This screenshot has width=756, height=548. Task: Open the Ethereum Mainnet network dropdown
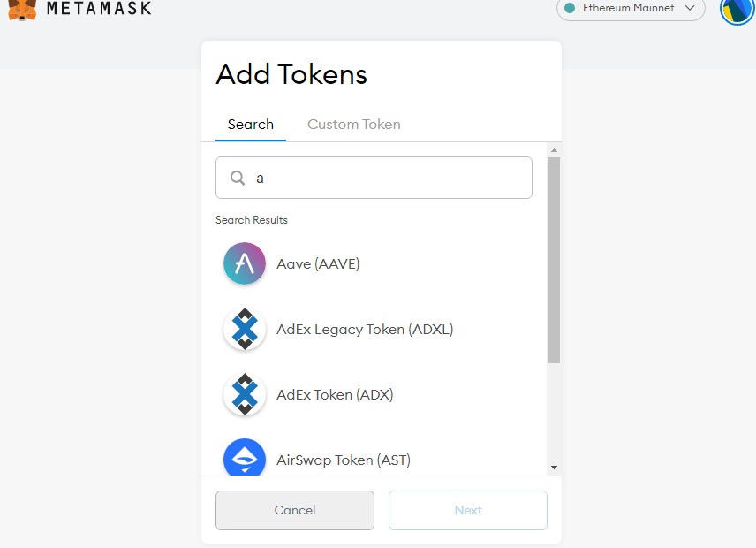click(x=631, y=8)
